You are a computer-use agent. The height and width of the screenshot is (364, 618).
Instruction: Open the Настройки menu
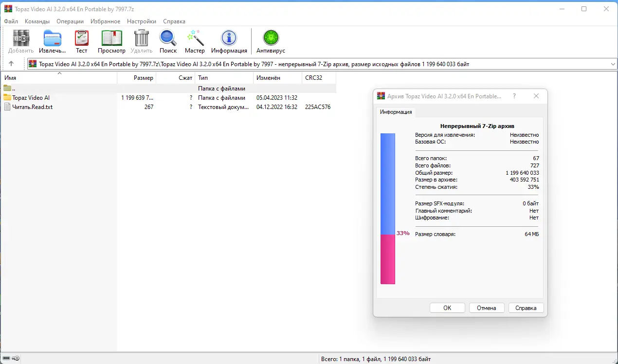[x=141, y=21]
